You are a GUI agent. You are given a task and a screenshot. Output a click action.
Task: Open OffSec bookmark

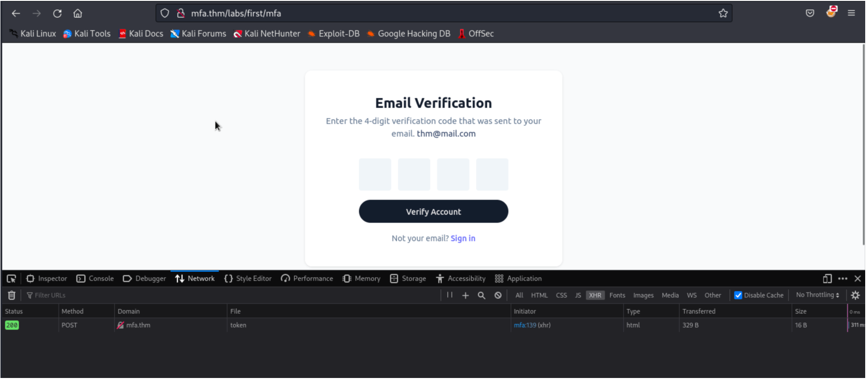coord(476,34)
